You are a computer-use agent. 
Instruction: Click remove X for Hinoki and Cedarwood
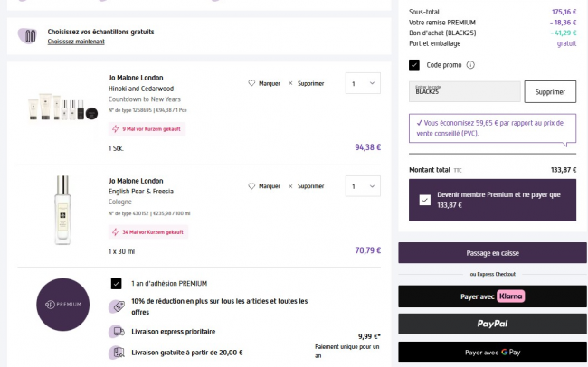(290, 83)
